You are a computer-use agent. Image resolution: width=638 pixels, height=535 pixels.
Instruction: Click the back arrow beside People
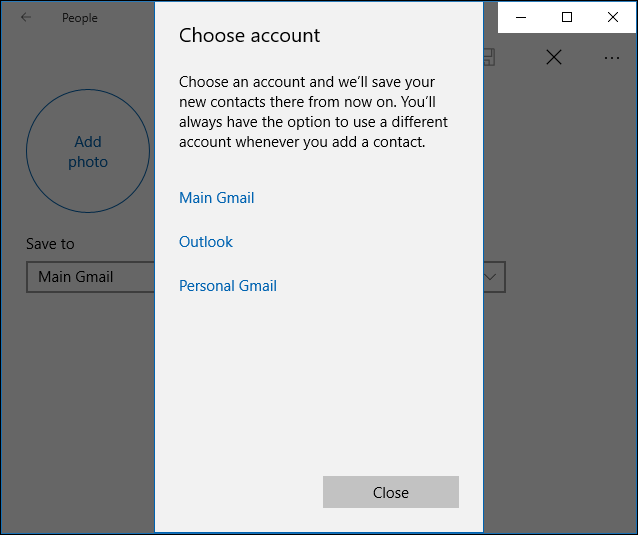click(26, 17)
